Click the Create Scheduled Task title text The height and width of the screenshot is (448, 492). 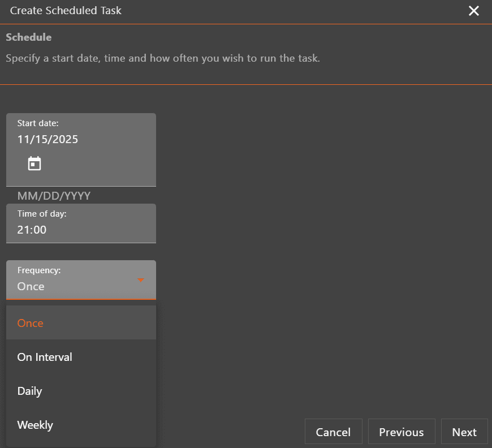(66, 11)
